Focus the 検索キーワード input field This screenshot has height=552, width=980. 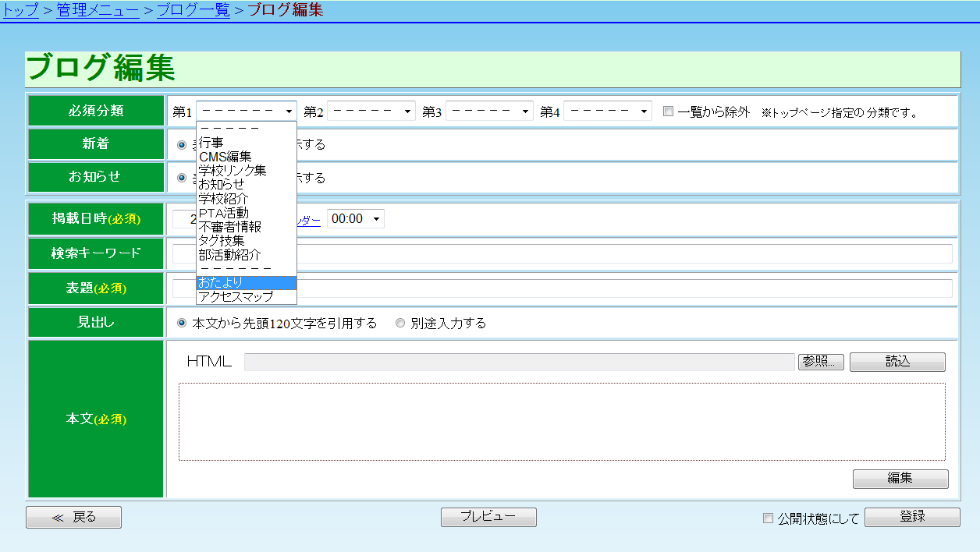(x=562, y=253)
